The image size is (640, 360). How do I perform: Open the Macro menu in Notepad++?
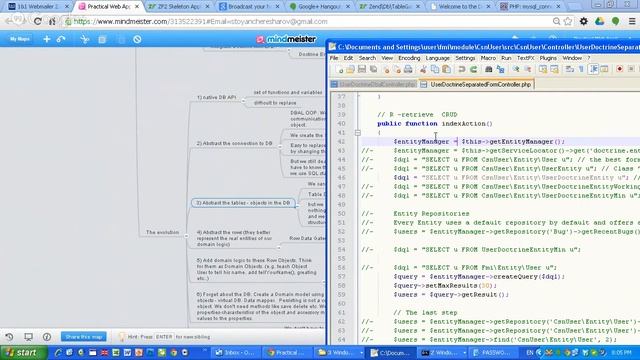pyautogui.click(x=488, y=58)
